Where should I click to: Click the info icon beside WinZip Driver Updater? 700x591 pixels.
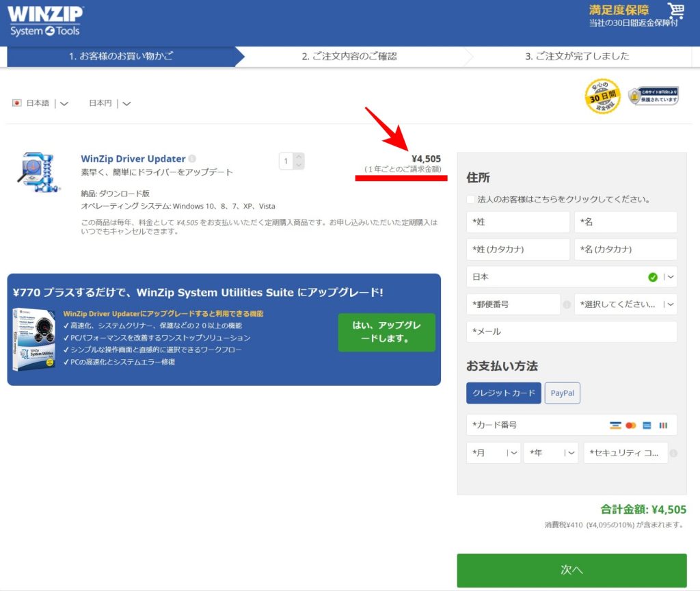(192, 158)
